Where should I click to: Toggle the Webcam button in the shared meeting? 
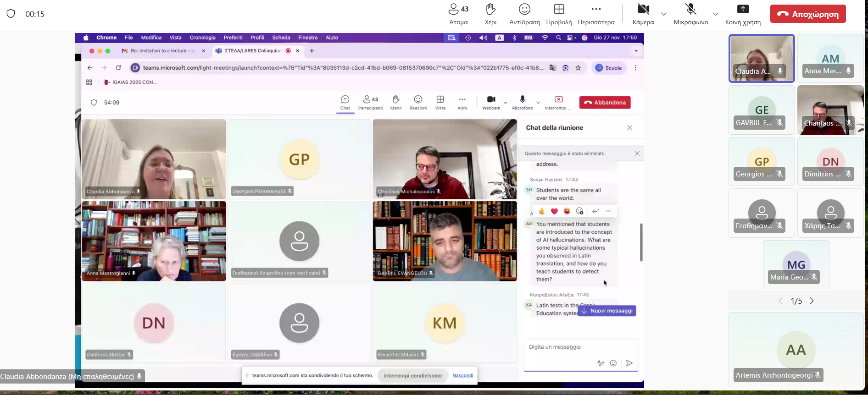tap(491, 102)
